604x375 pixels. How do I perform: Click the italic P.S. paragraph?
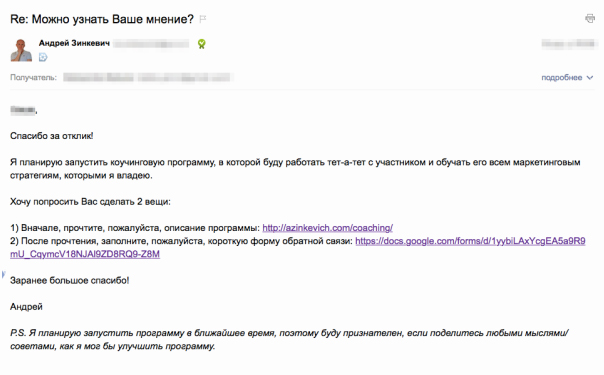click(289, 340)
